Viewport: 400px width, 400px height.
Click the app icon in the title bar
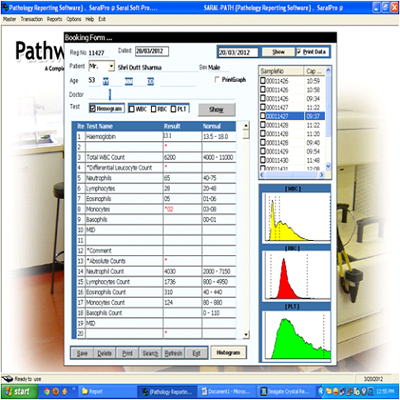[x=5, y=8]
